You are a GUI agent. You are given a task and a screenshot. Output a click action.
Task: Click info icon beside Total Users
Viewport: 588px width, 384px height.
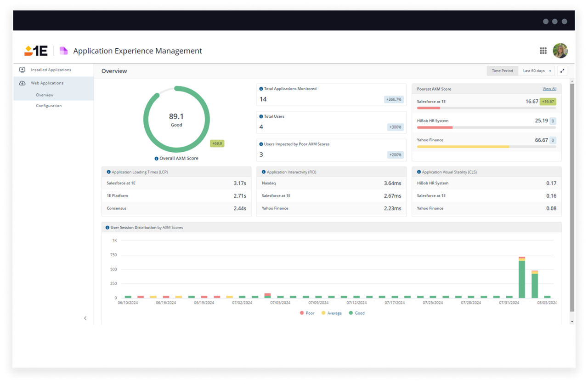[x=261, y=116]
